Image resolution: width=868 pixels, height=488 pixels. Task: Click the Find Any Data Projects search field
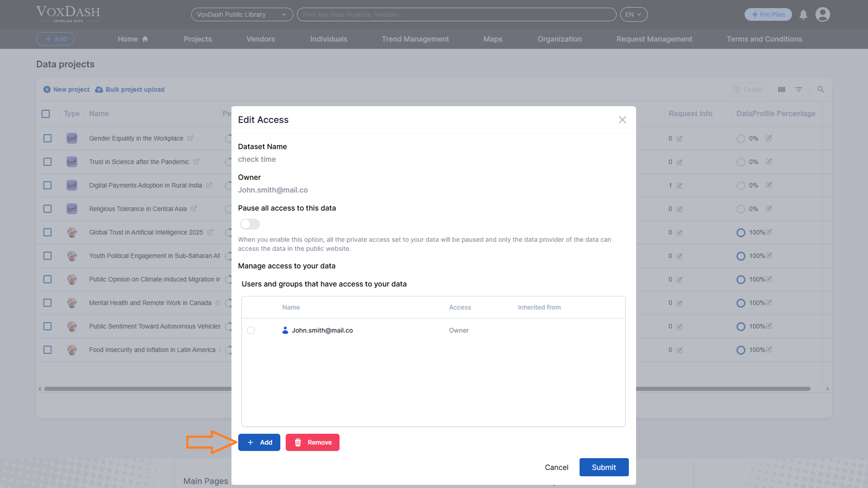pos(457,14)
